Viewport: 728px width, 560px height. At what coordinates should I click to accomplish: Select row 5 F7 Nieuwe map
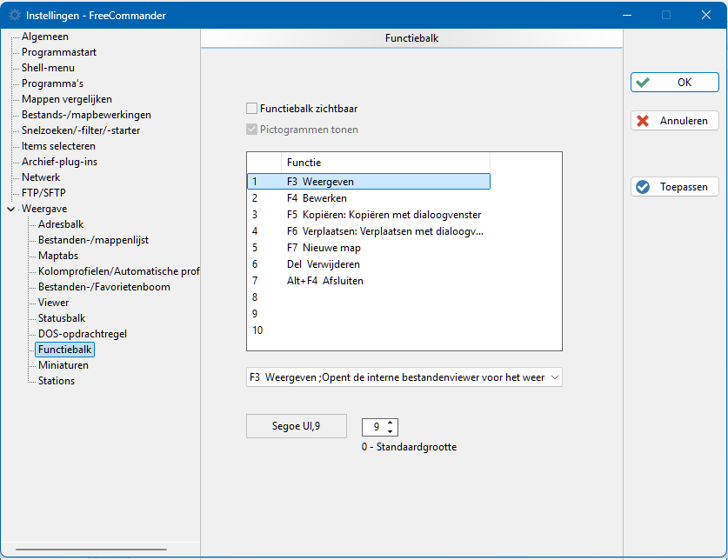369,248
